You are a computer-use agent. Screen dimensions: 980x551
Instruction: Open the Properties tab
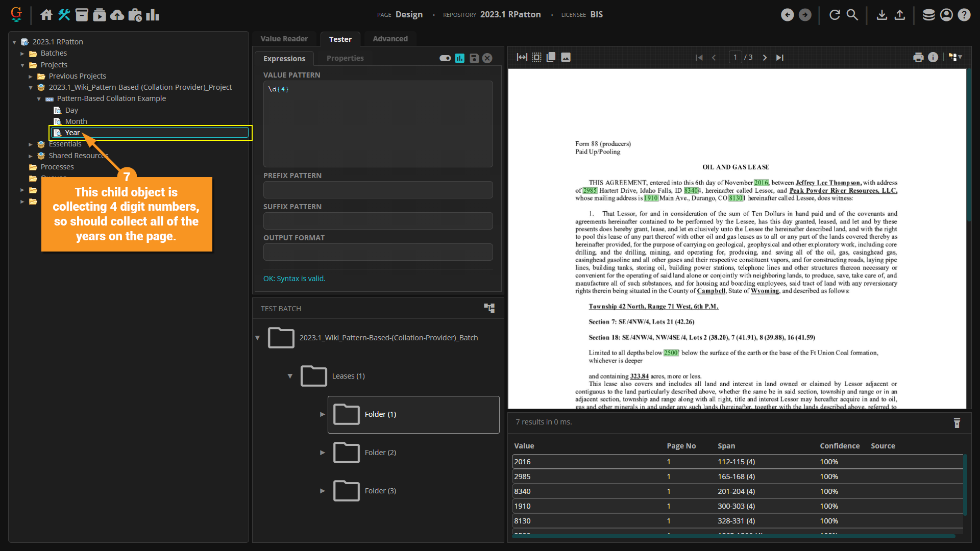(x=345, y=58)
